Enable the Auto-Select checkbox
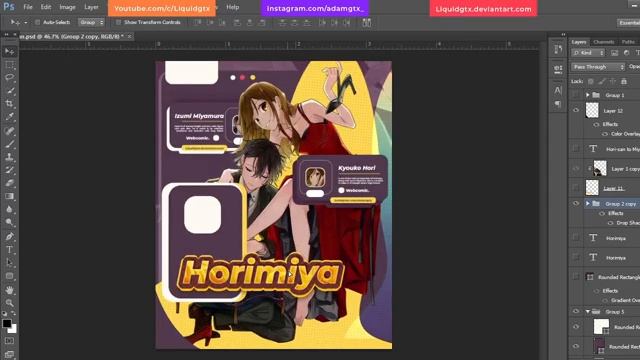Image resolution: width=640 pixels, height=360 pixels. [38, 22]
